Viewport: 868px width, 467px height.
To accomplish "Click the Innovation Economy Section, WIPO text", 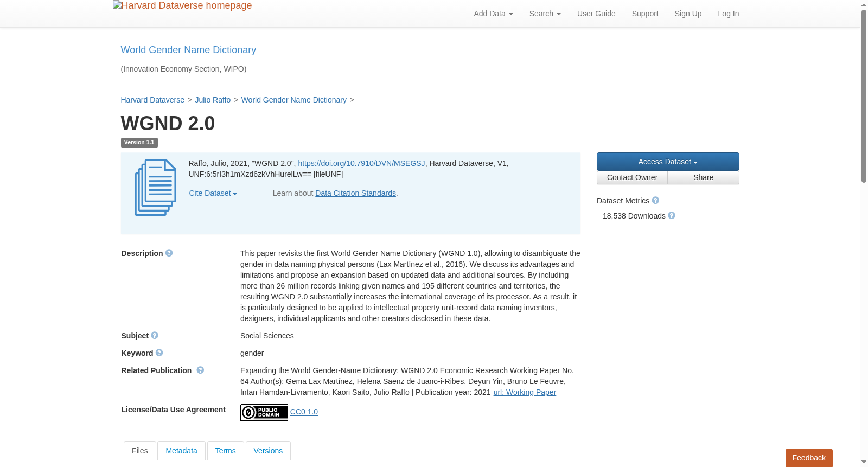I will point(183,69).
